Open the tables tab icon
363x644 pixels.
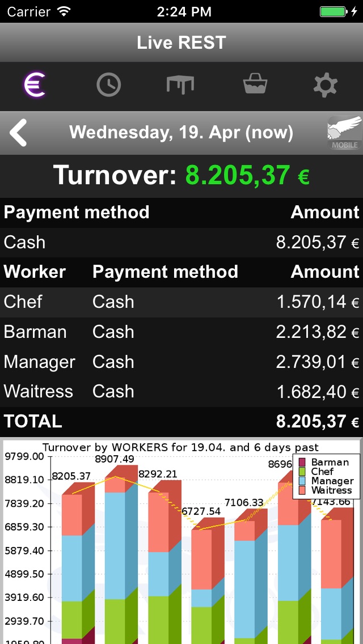[180, 85]
